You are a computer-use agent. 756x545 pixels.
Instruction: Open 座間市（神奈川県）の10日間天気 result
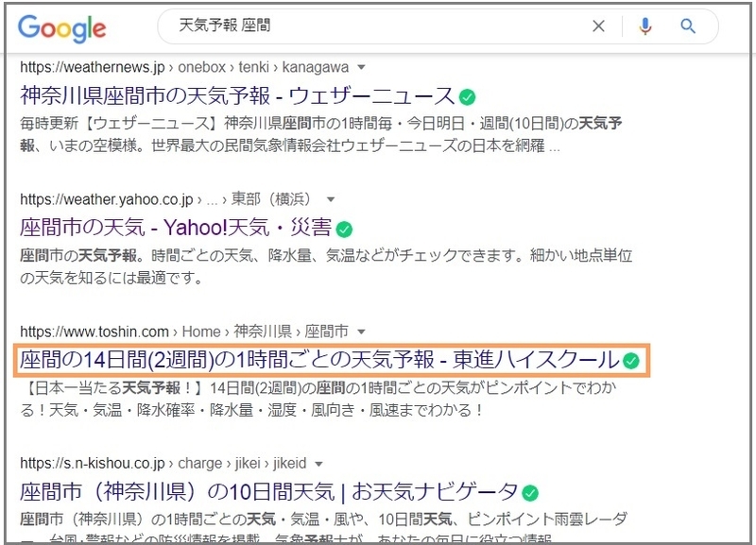pyautogui.click(x=268, y=492)
